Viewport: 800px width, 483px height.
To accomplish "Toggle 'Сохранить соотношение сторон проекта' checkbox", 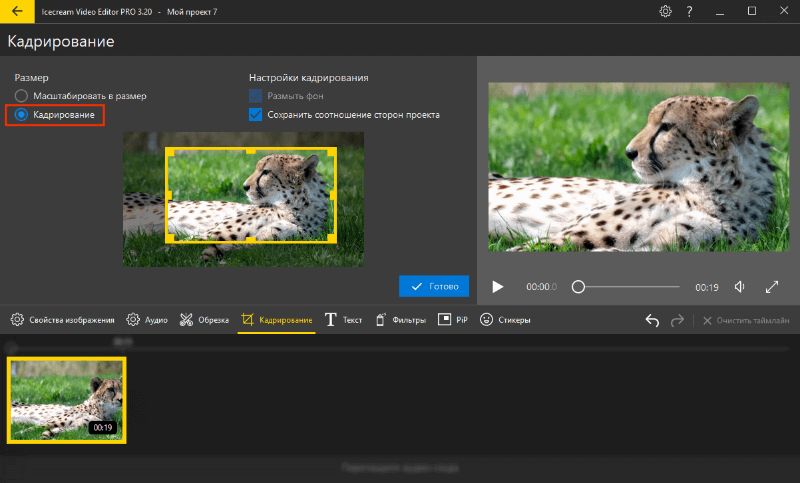I will (x=256, y=115).
